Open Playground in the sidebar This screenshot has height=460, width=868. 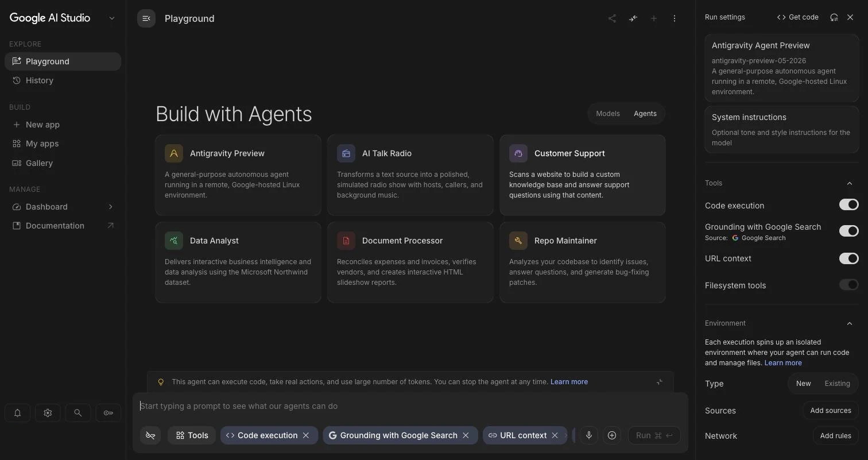coord(63,61)
